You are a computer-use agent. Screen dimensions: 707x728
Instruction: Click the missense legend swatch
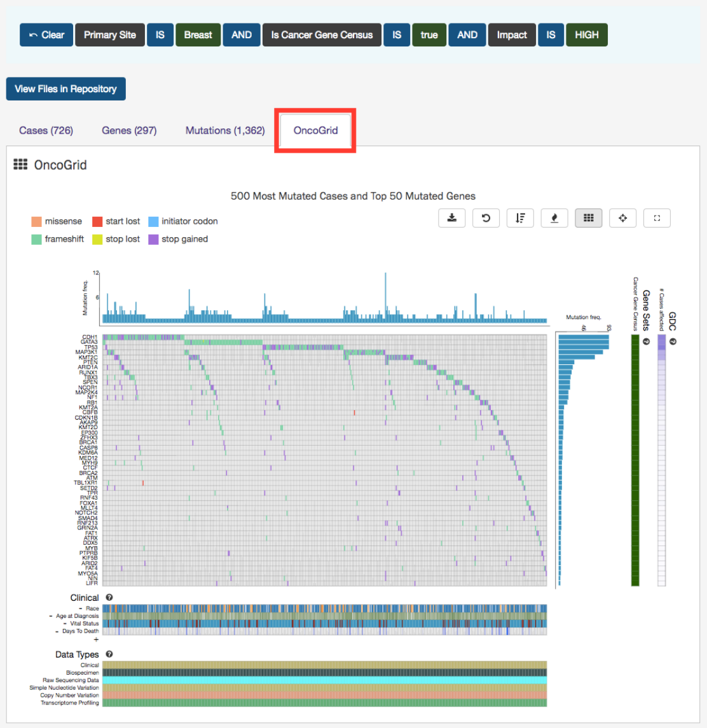[36, 221]
